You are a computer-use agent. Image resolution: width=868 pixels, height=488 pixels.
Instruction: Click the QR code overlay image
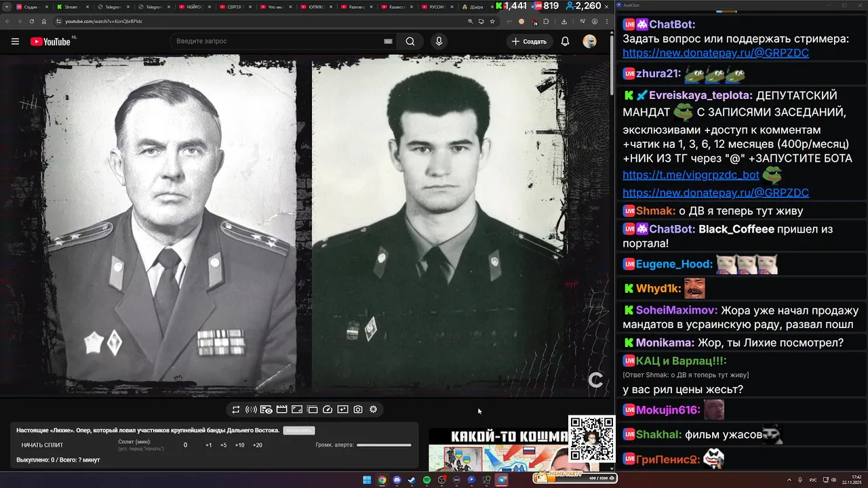point(592,439)
